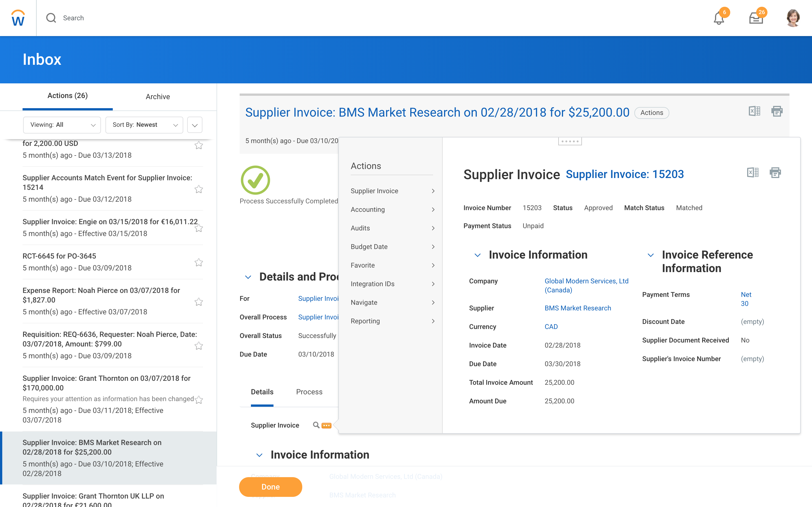Click the Search input field

[74, 18]
